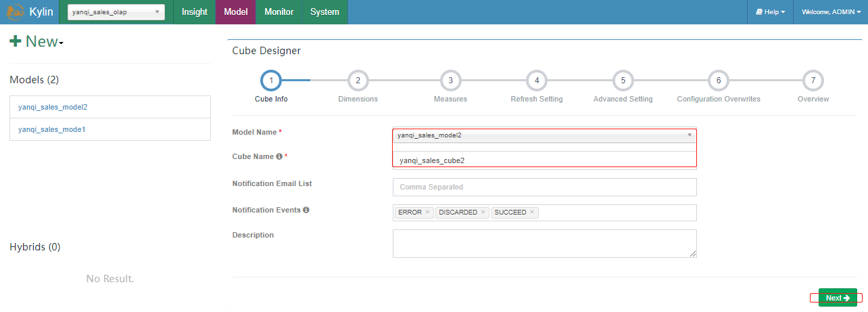Viewport: 868px width, 312px height.
Task: Click the Notification Events info icon
Action: 306,210
